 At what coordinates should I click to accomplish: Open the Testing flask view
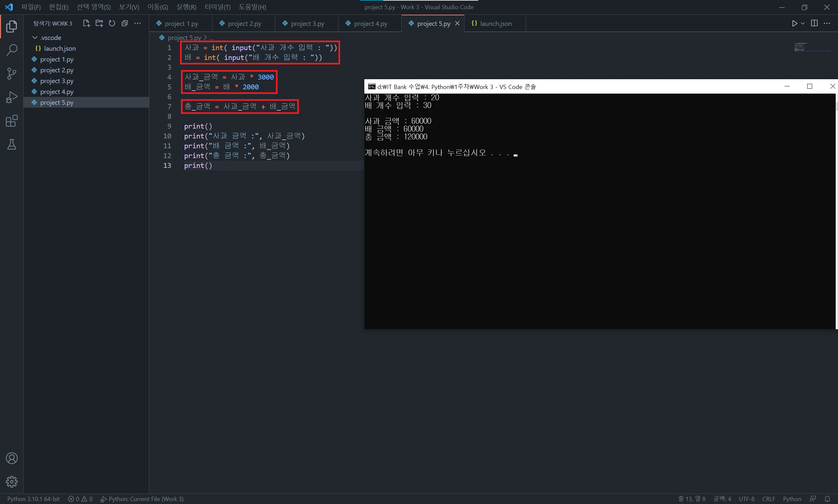pos(11,145)
